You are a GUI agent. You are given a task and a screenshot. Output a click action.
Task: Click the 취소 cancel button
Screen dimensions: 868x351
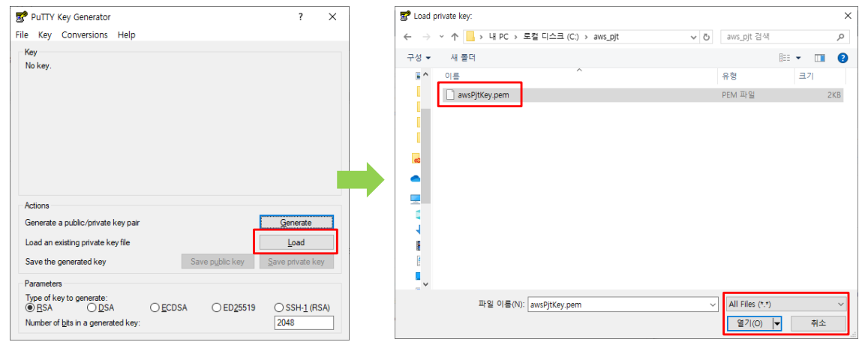click(x=818, y=323)
